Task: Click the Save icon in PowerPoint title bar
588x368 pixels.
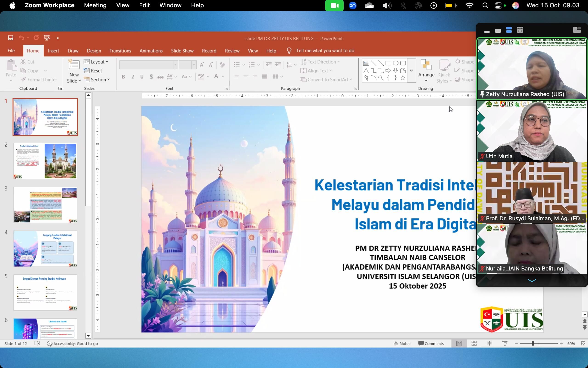Action: (10, 38)
